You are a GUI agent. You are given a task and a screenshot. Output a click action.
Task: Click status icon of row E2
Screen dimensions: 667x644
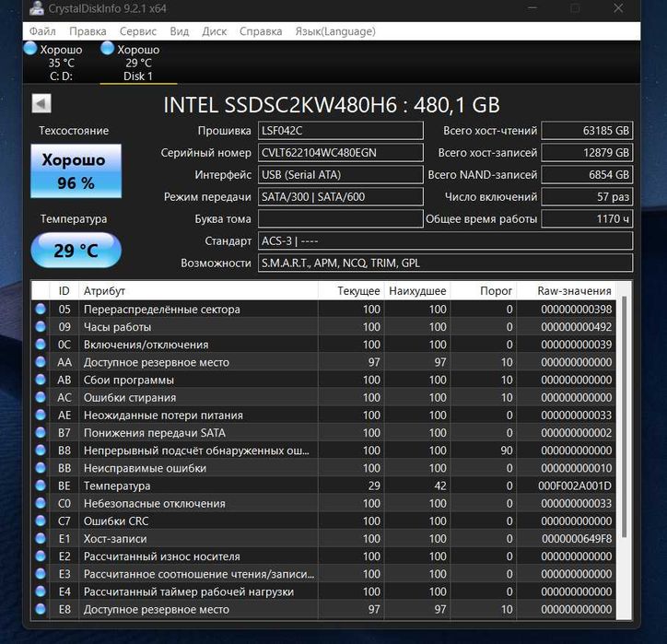(x=41, y=556)
